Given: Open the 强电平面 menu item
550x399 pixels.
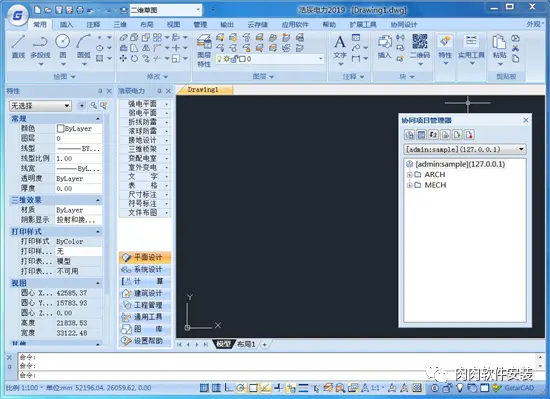Looking at the screenshot, I should [145, 104].
